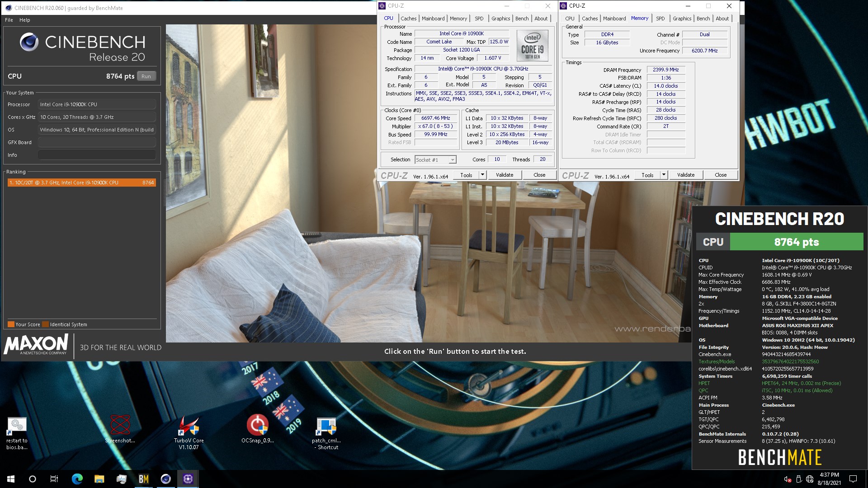Click the Core Speed value 6697.46 MHz

click(436, 118)
